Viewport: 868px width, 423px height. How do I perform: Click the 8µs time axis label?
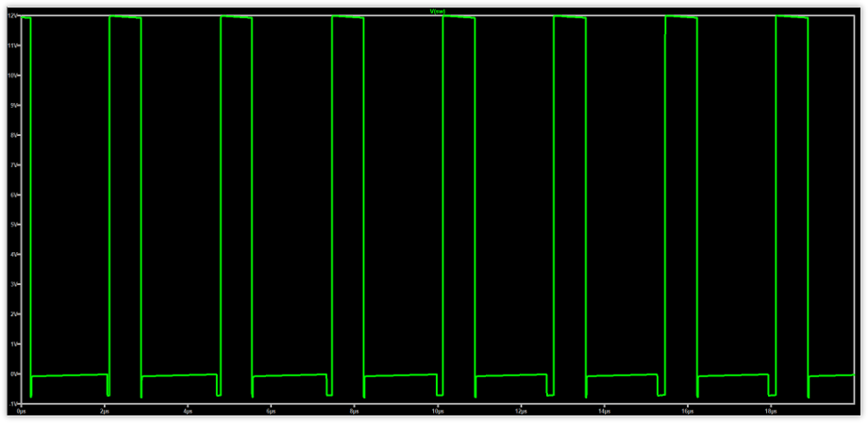point(354,412)
